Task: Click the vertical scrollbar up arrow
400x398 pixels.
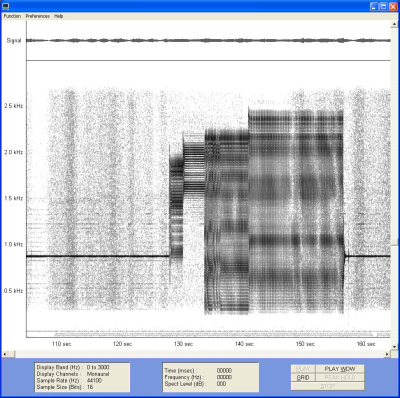Action: coord(395,23)
